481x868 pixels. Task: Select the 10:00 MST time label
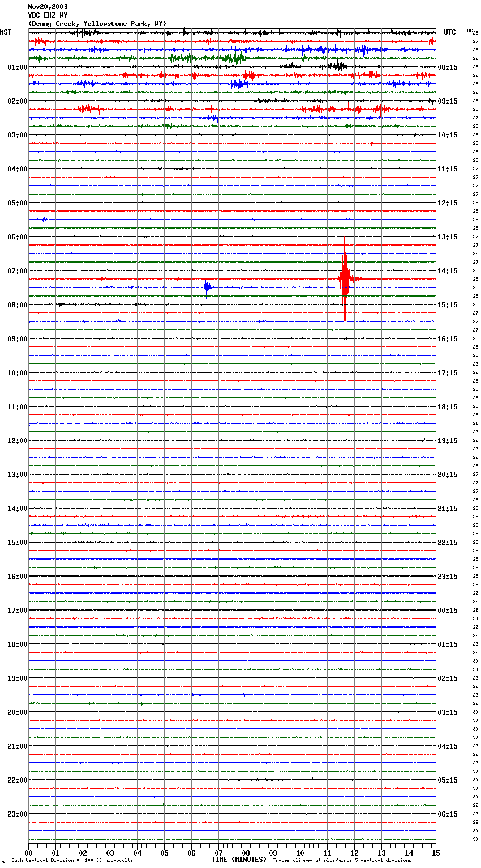(18, 373)
